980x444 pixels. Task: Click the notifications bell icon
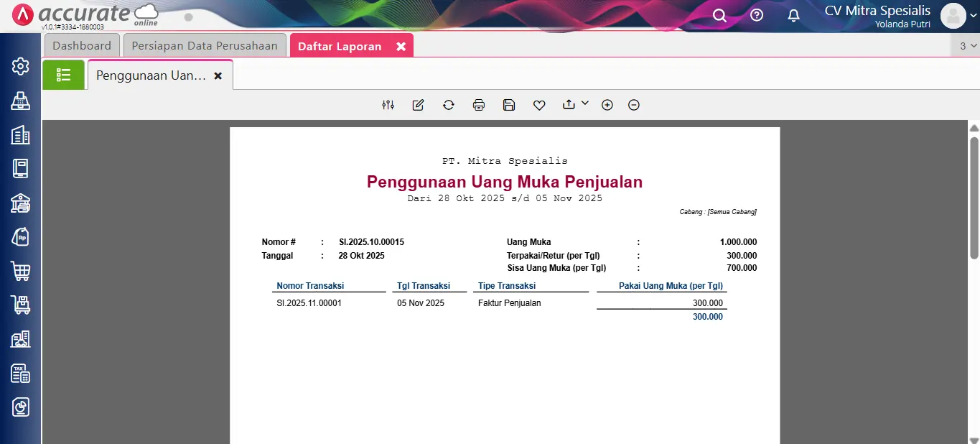tap(793, 15)
